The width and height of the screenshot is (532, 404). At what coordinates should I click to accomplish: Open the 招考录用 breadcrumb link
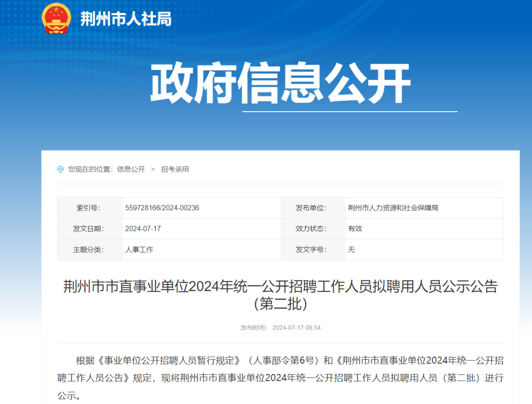[x=175, y=169]
